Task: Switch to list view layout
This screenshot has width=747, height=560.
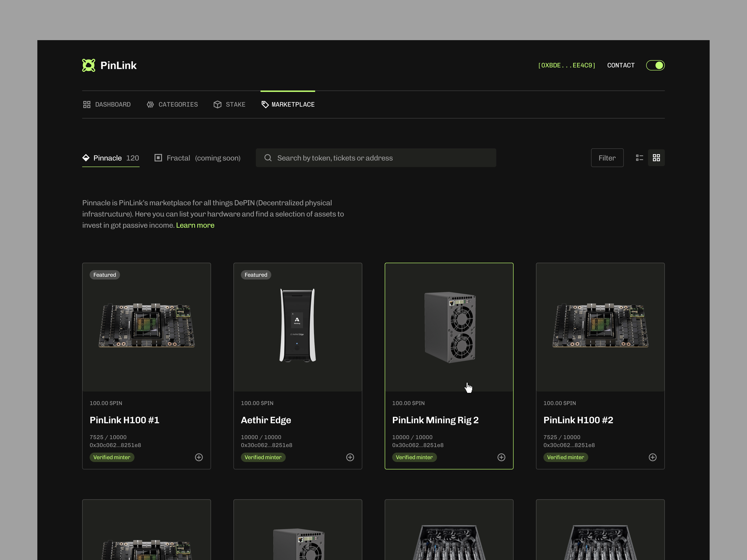Action: point(639,158)
